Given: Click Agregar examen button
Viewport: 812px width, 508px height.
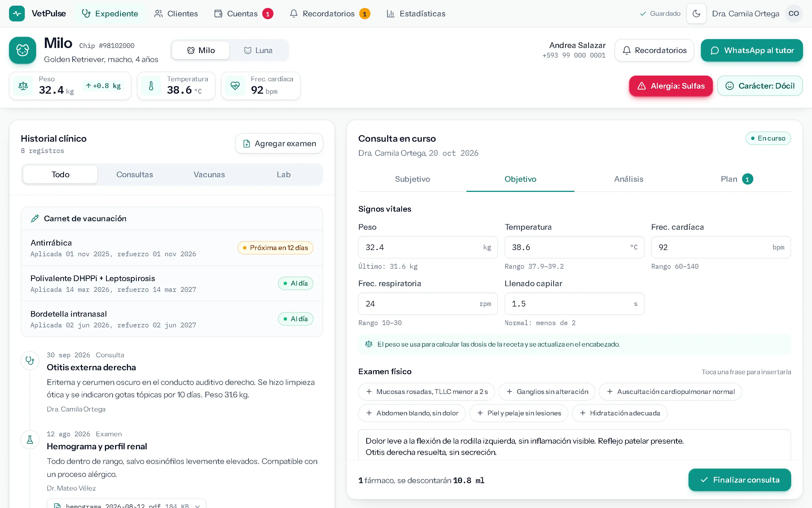Looking at the screenshot, I should [x=279, y=143].
